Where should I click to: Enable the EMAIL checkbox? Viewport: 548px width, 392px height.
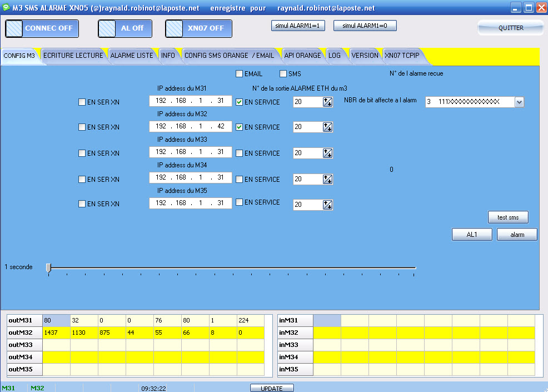[x=240, y=73]
